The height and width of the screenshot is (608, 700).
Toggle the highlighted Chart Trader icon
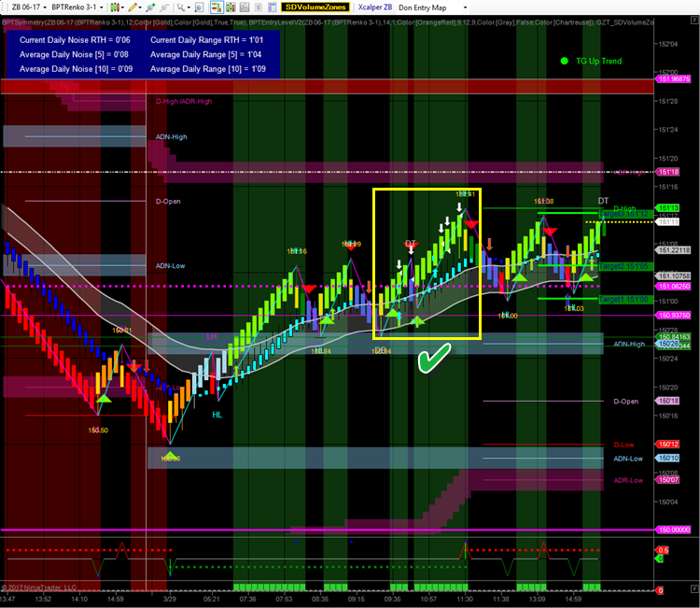217,7
